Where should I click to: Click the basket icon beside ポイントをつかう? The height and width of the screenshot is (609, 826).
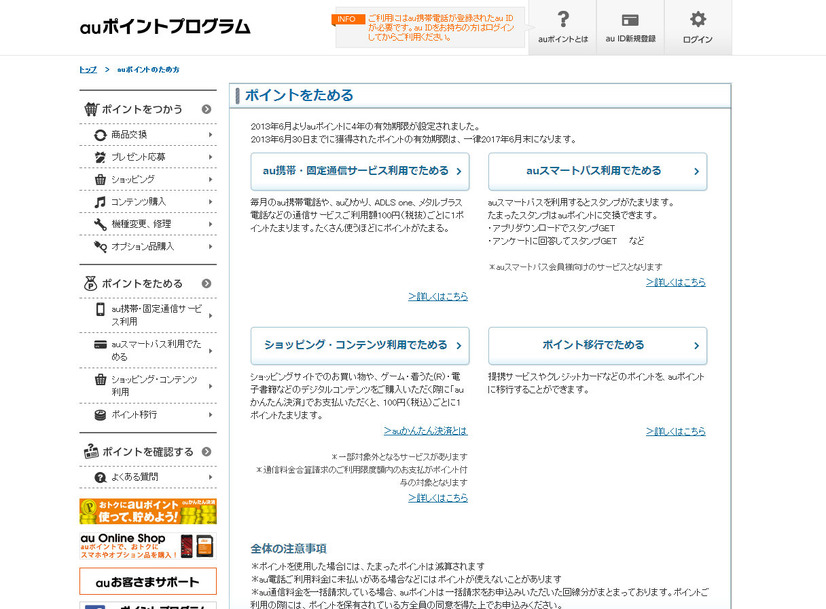tap(91, 109)
